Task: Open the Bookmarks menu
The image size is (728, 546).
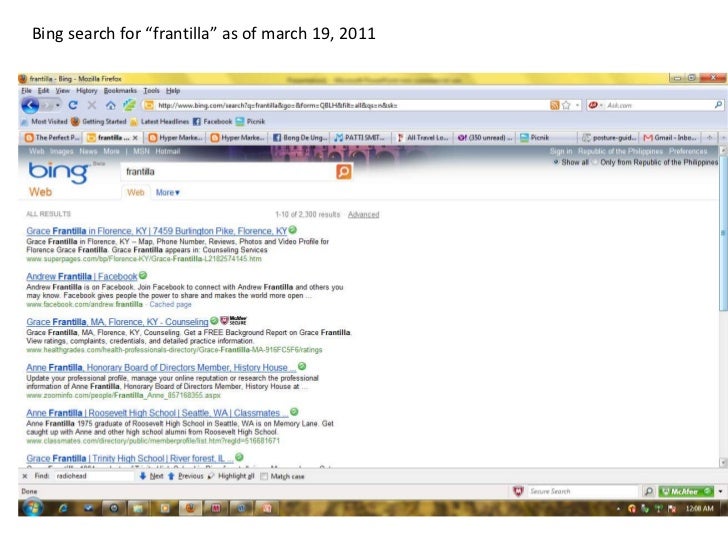Action: (x=120, y=91)
